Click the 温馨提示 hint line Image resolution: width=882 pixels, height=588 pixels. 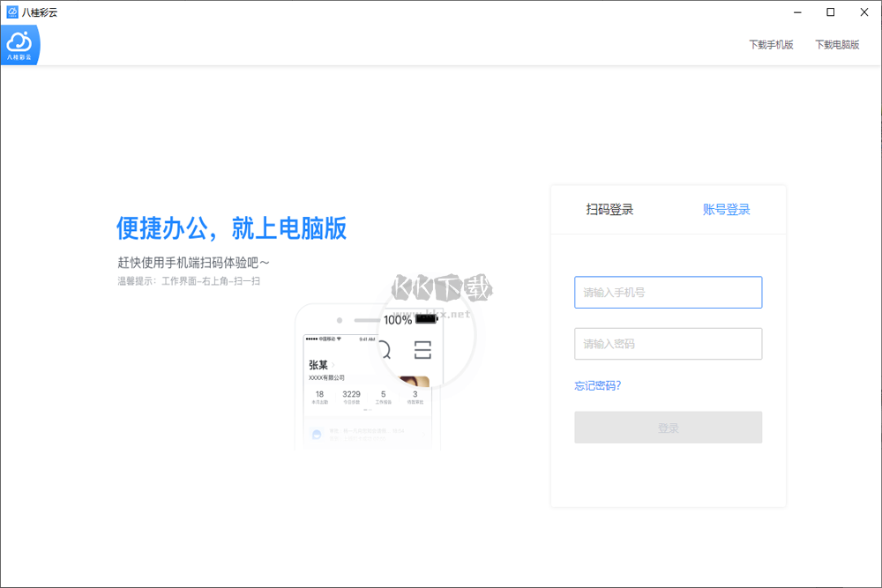189,281
